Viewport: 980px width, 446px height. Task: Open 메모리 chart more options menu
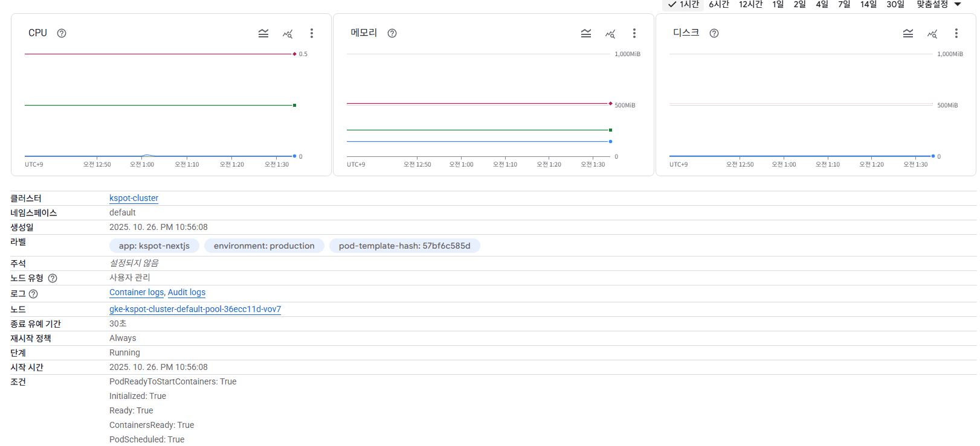[634, 33]
